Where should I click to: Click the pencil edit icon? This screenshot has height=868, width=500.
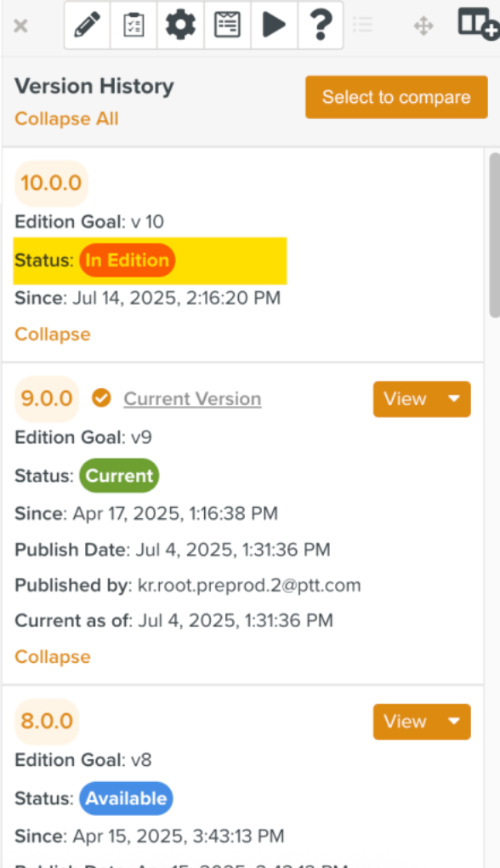coord(88,26)
